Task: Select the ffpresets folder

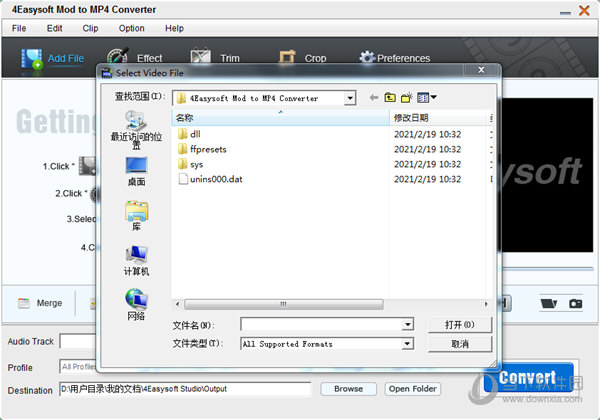Action: point(202,149)
